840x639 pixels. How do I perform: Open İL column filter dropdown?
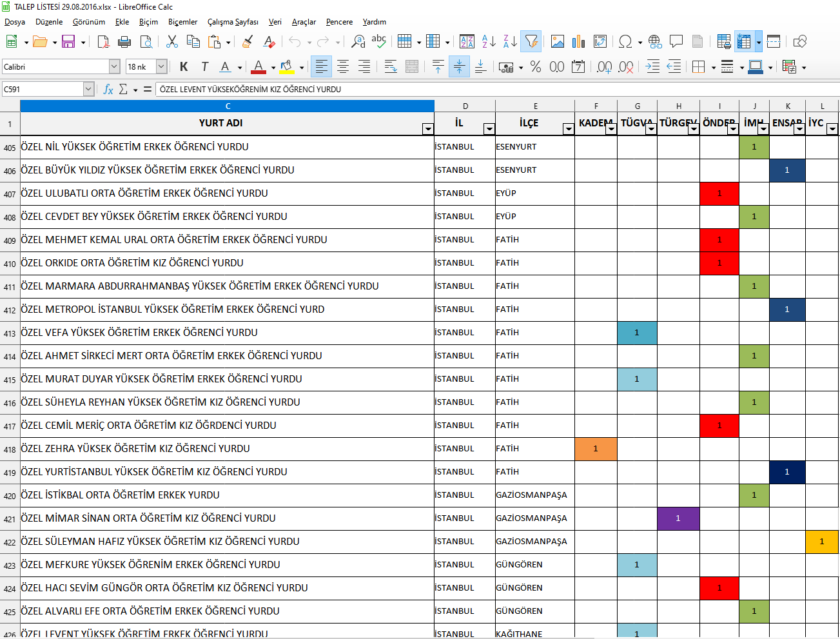[489, 129]
